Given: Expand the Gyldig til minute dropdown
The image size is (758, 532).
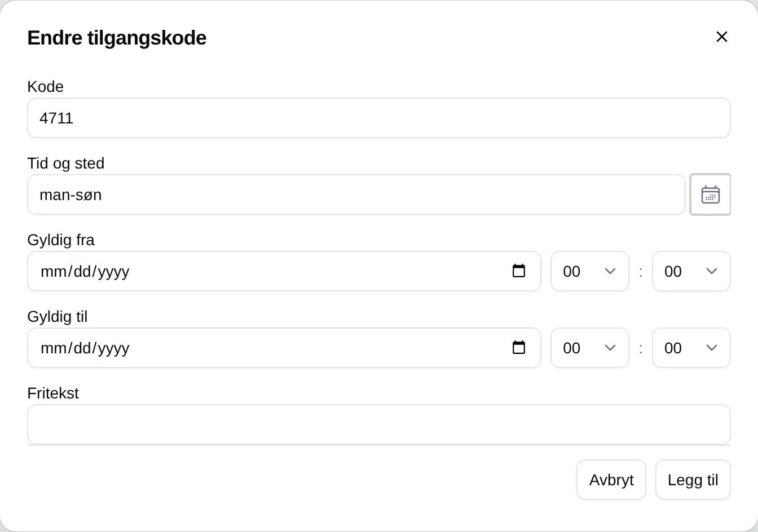Looking at the screenshot, I should (x=691, y=348).
